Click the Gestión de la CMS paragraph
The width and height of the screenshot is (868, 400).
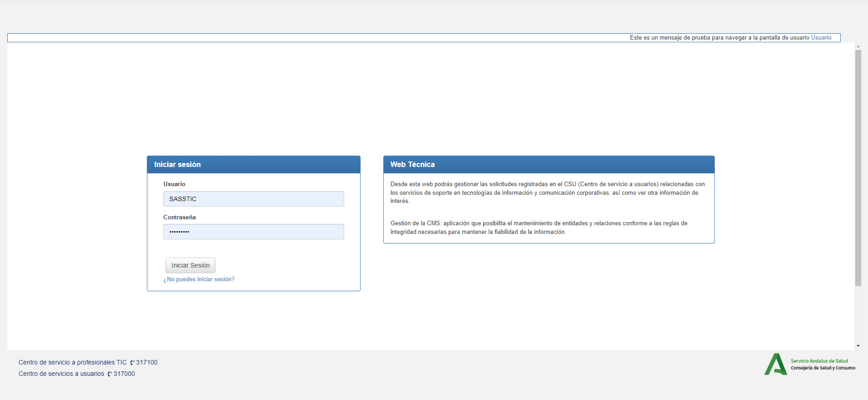click(x=539, y=228)
